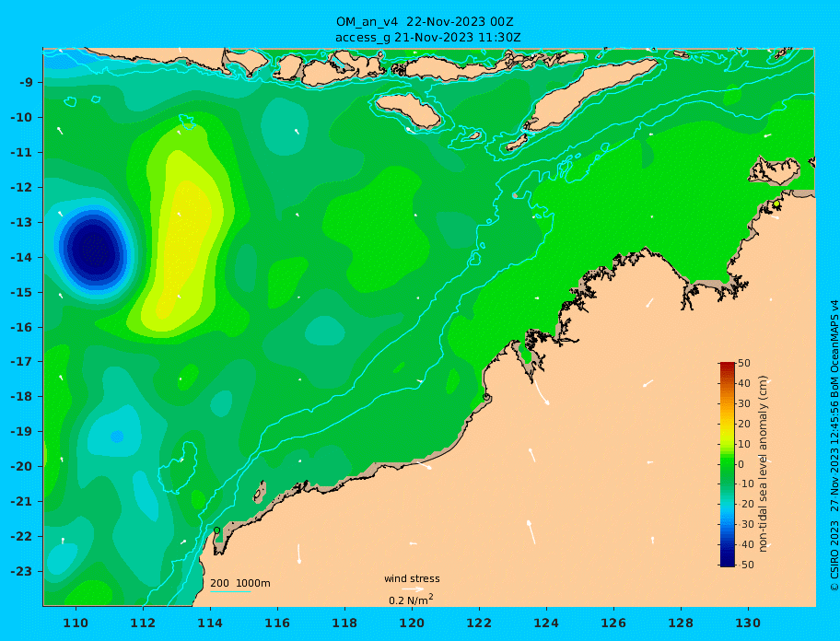The height and width of the screenshot is (641, 840).
Task: Click the colorbar label '40'
Action: point(744,383)
